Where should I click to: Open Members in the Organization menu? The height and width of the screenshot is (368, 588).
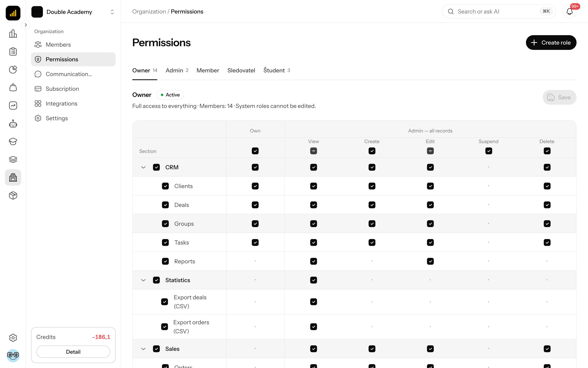pos(73,45)
